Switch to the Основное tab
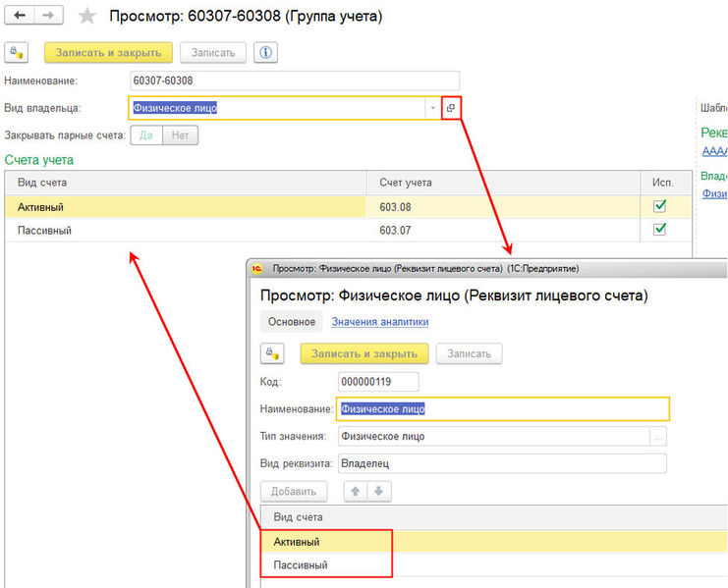Viewport: 728px width, 588px height. click(x=292, y=322)
